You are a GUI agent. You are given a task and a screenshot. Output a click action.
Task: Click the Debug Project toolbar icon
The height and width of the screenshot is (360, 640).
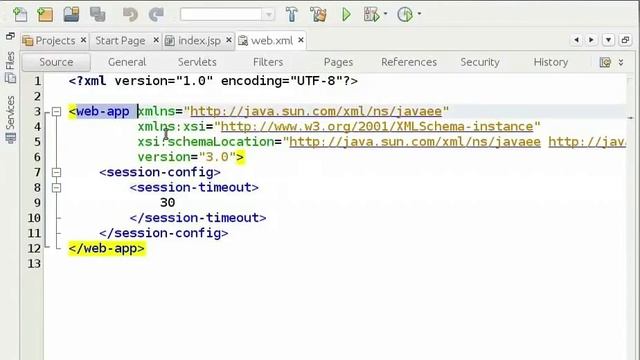371,14
